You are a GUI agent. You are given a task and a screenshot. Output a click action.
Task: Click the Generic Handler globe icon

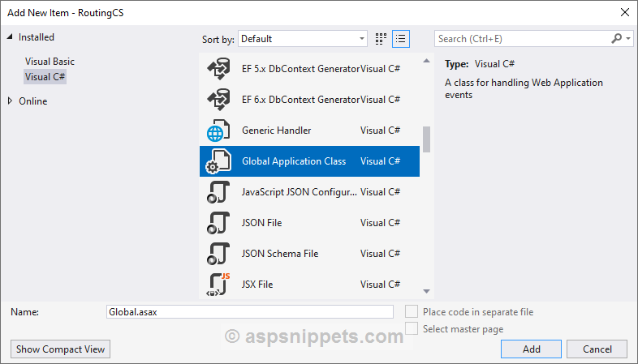pos(218,131)
